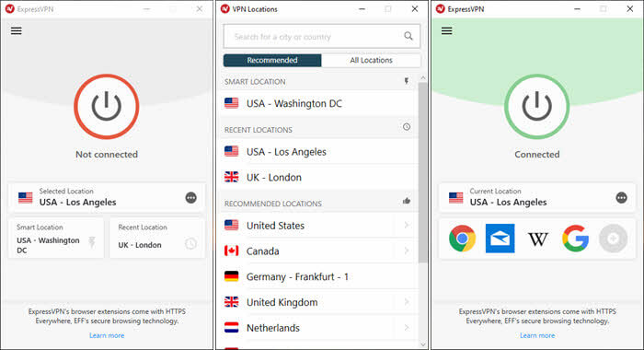Open location picker via Current Location ellipsis
644x350 pixels.
point(621,198)
